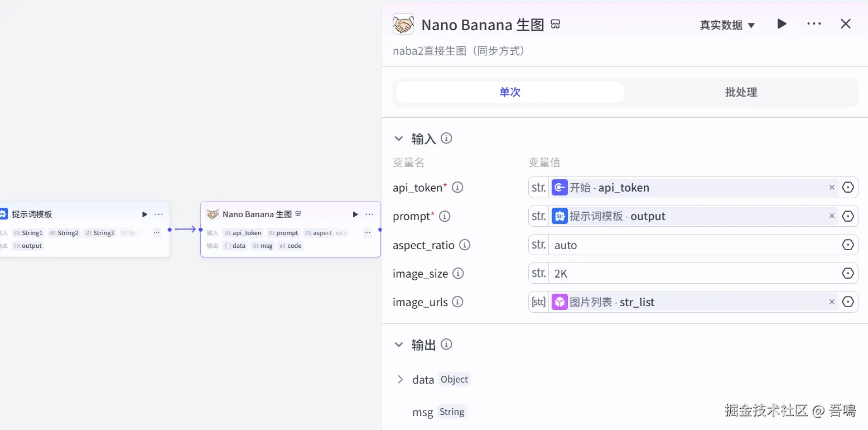
Task: Collapse the 输出 section
Action: (398, 345)
